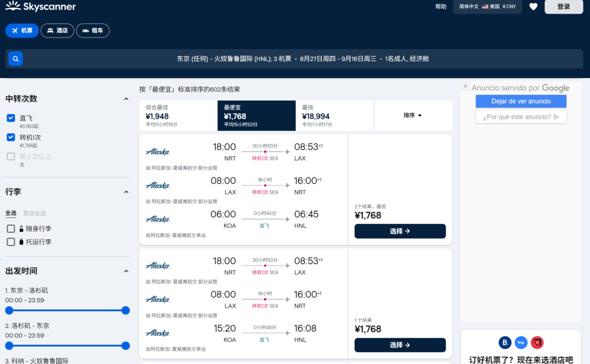
Task: Collapse the 中转次数 filter section
Action: tap(126, 99)
